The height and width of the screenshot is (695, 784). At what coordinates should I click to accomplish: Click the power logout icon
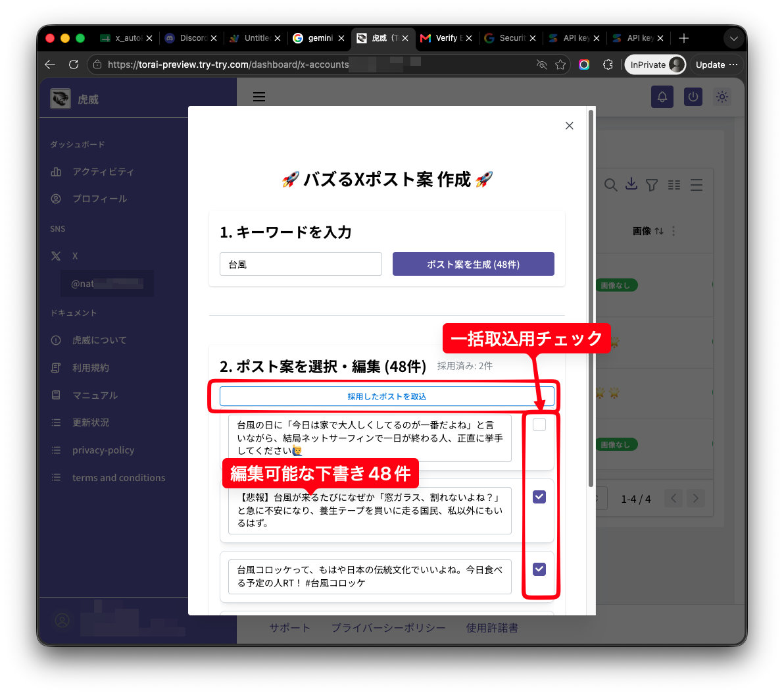point(693,97)
